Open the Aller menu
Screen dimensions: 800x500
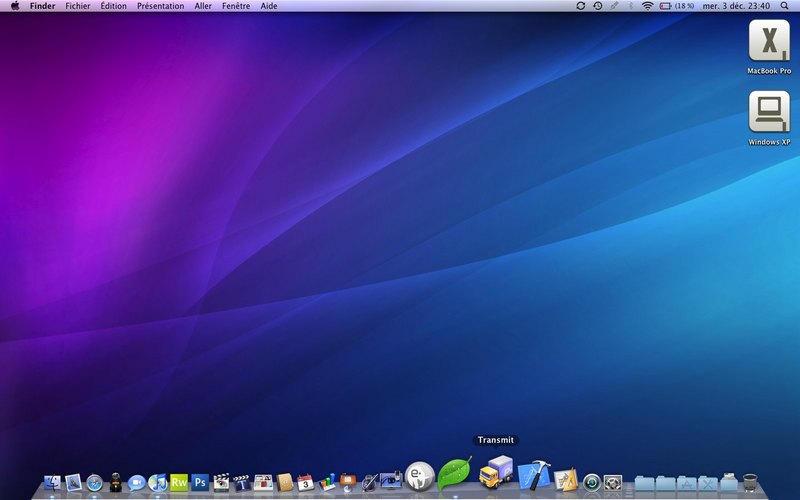pyautogui.click(x=203, y=6)
